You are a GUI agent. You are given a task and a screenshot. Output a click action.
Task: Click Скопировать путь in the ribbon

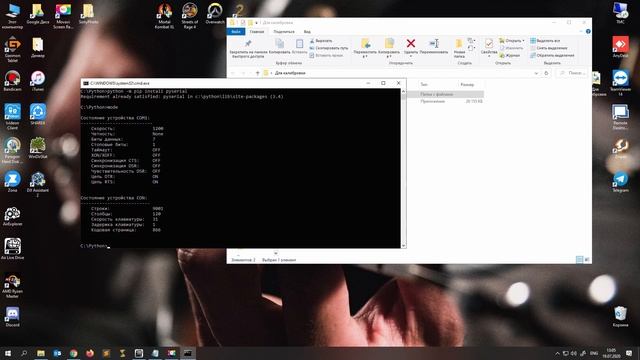[x=329, y=48]
